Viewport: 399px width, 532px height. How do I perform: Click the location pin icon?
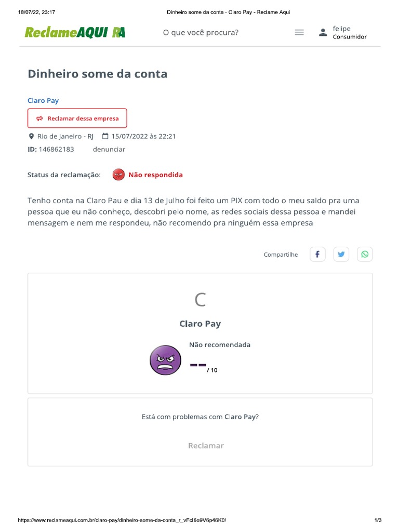[31, 136]
